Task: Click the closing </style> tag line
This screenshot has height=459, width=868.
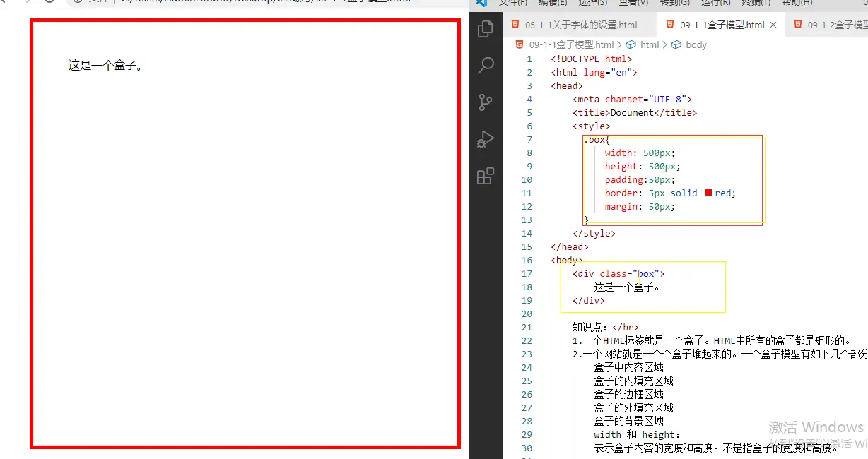Action: point(594,233)
